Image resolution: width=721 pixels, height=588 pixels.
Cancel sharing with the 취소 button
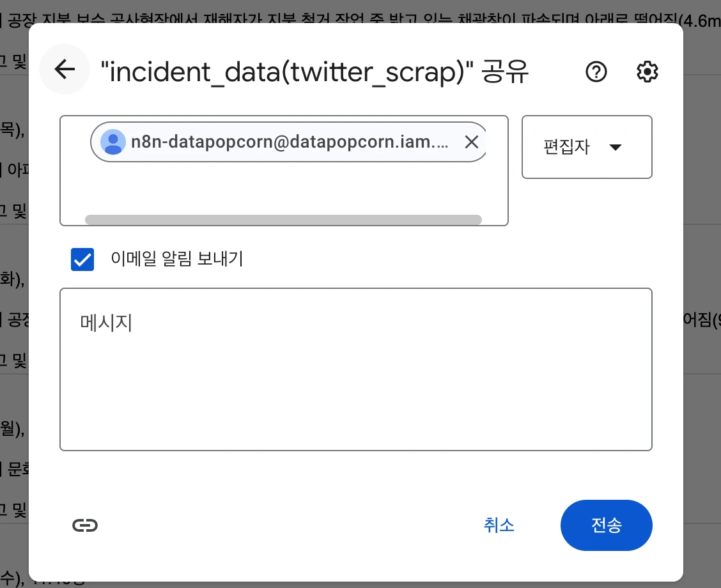click(x=499, y=525)
